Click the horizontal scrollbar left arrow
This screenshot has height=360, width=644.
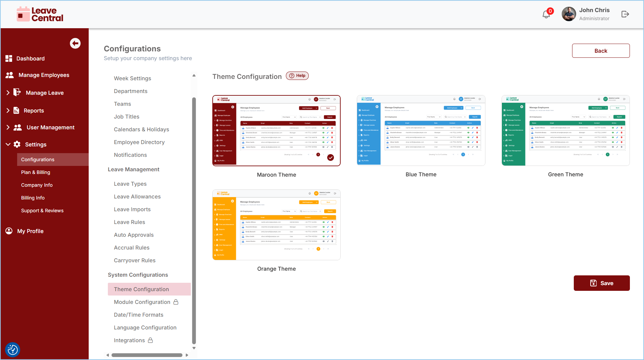tap(108, 355)
